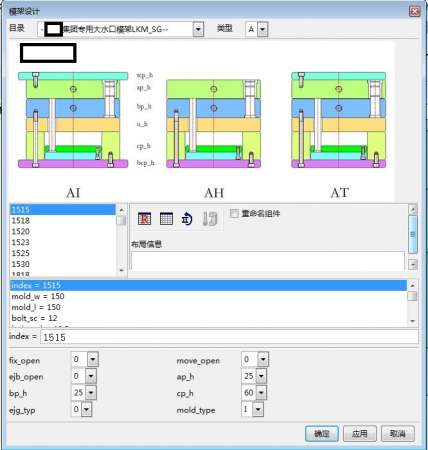
Task: Click the AH mold base diagram
Action: (213, 124)
